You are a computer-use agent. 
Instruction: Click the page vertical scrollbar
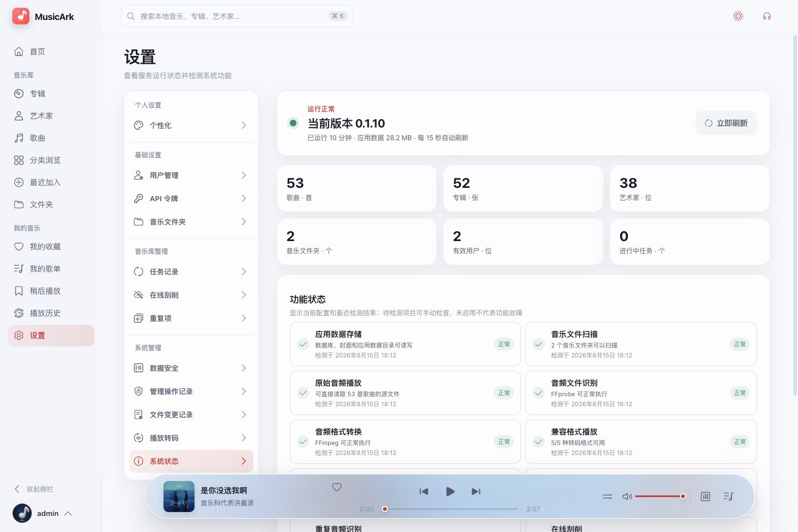point(795,216)
